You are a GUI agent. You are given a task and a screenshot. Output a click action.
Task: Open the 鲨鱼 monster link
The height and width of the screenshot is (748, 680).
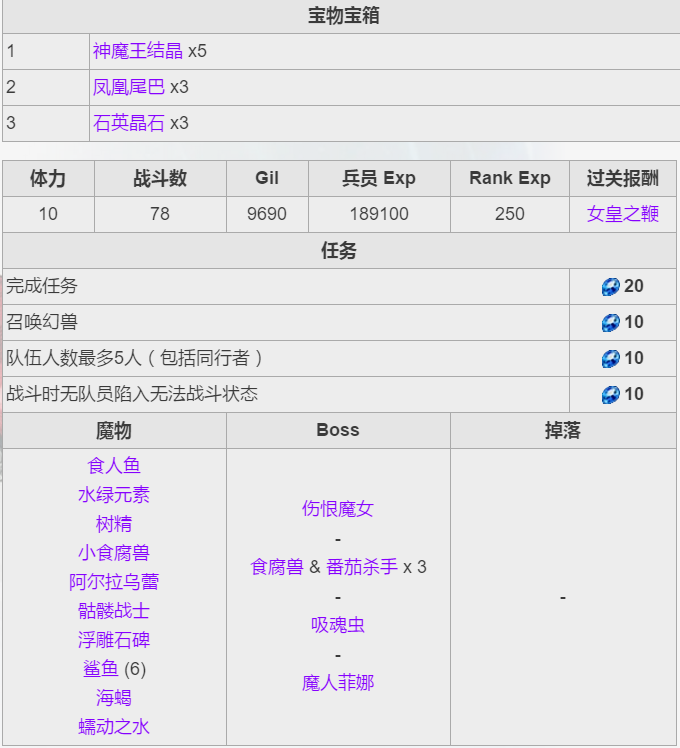(101, 669)
